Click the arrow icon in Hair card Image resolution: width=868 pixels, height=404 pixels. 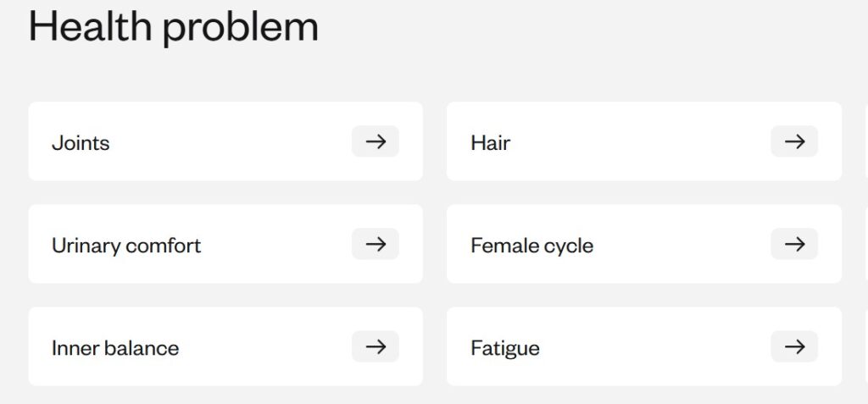(794, 141)
